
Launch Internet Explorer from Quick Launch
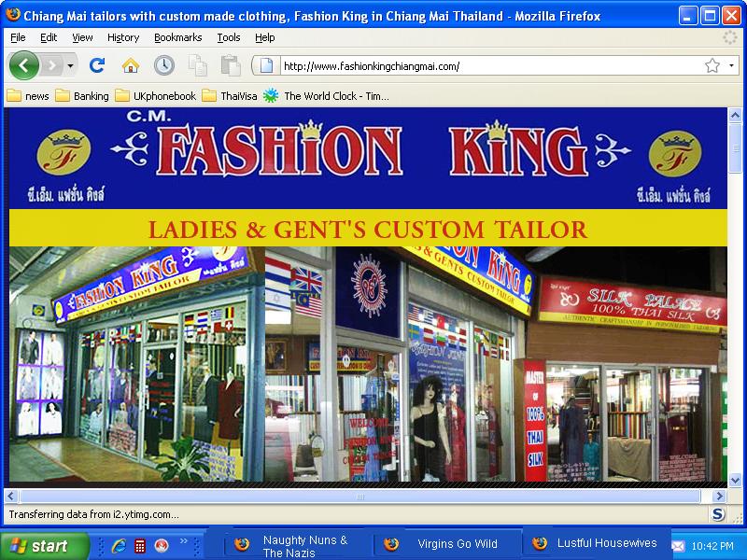(x=119, y=546)
